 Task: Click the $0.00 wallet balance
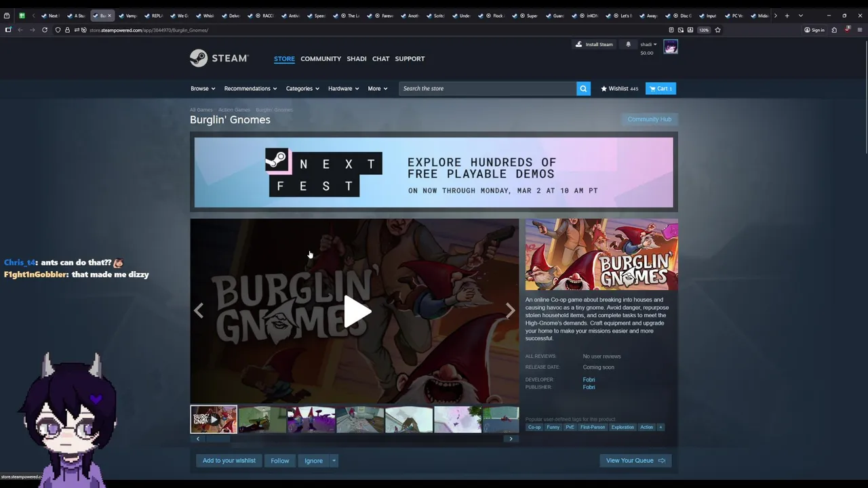tap(647, 53)
